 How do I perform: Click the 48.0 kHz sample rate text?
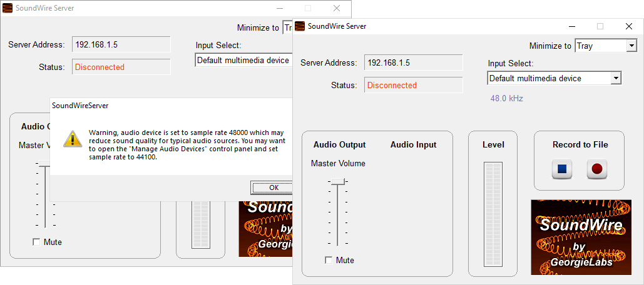coord(506,98)
